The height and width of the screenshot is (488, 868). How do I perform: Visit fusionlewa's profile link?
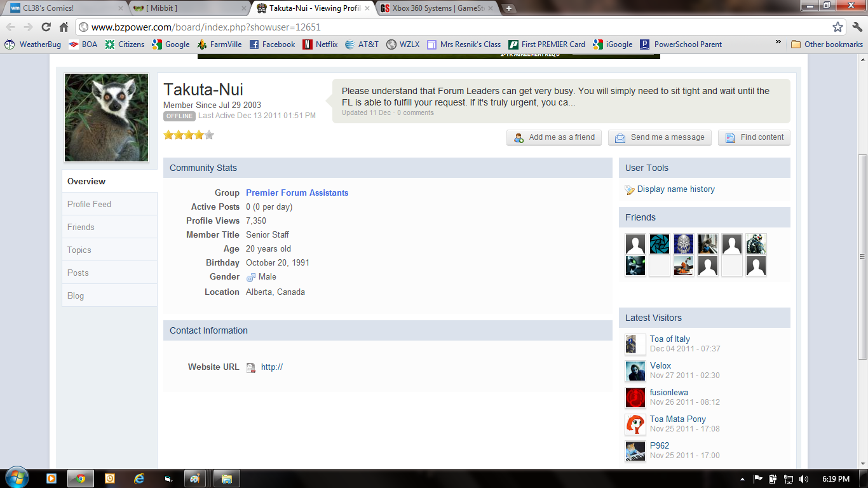coord(669,392)
